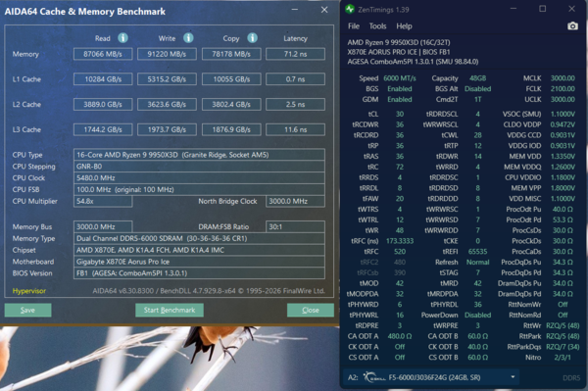Click the Write info icon in AIDA64
The width and height of the screenshot is (588, 391).
point(188,38)
